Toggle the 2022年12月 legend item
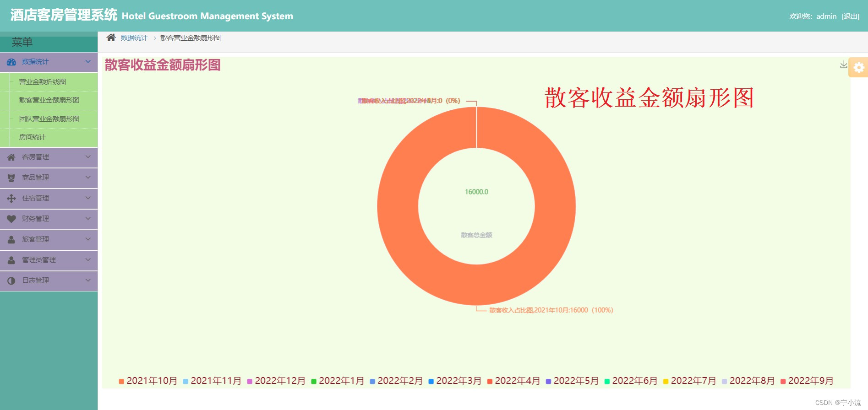Image resolution: width=868 pixels, height=410 pixels. 276,381
